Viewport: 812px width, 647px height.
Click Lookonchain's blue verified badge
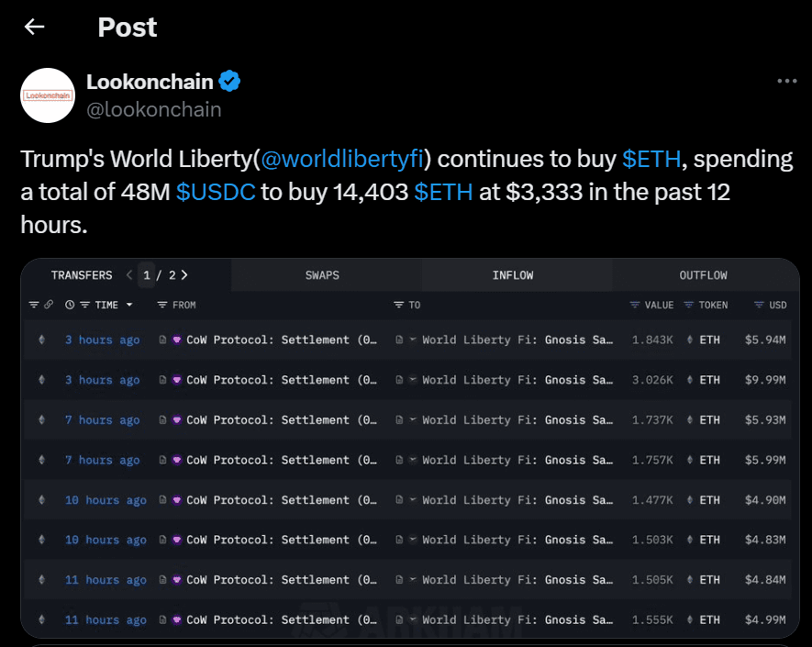(x=228, y=81)
